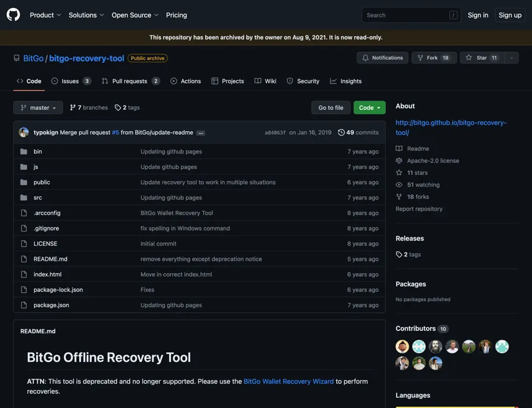Click the index.html file icon

(24, 274)
